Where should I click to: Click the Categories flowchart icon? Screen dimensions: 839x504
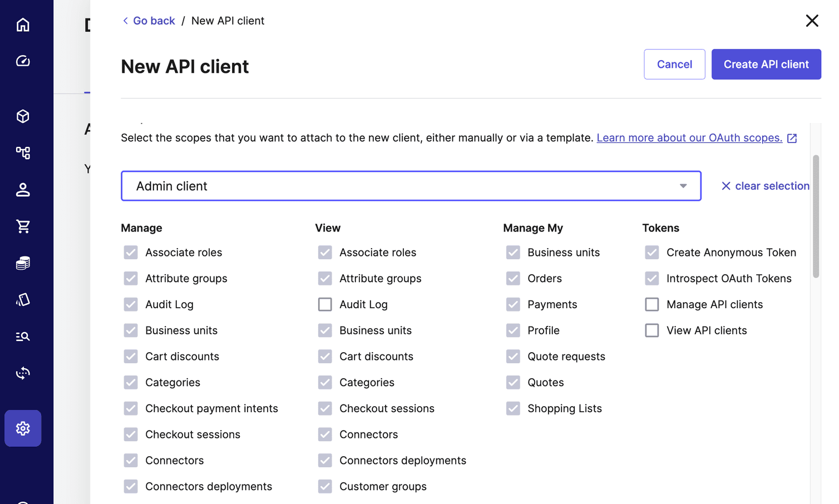tap(22, 153)
